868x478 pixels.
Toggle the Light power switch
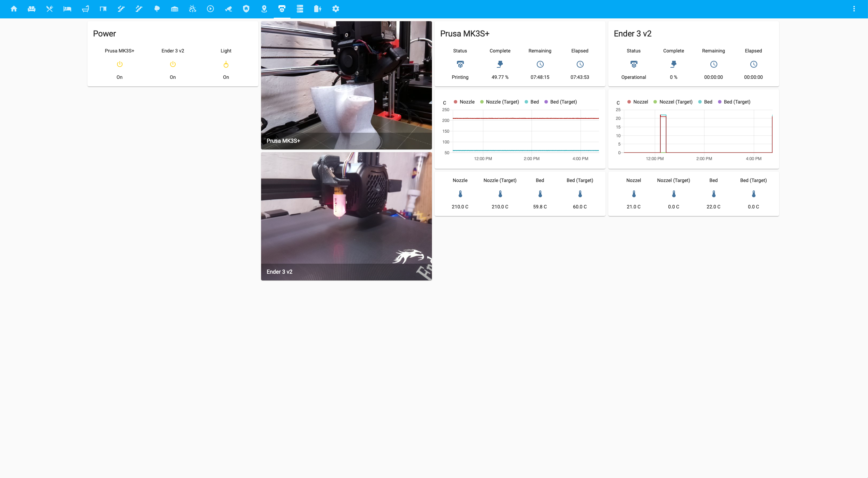pos(226,64)
